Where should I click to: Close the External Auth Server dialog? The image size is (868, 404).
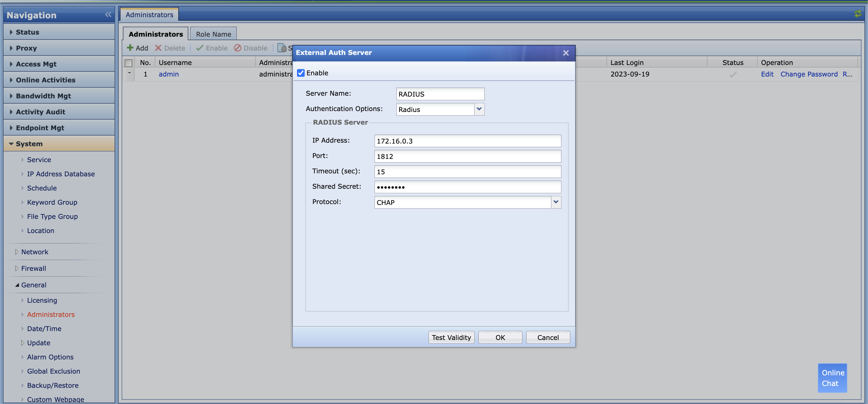click(566, 53)
